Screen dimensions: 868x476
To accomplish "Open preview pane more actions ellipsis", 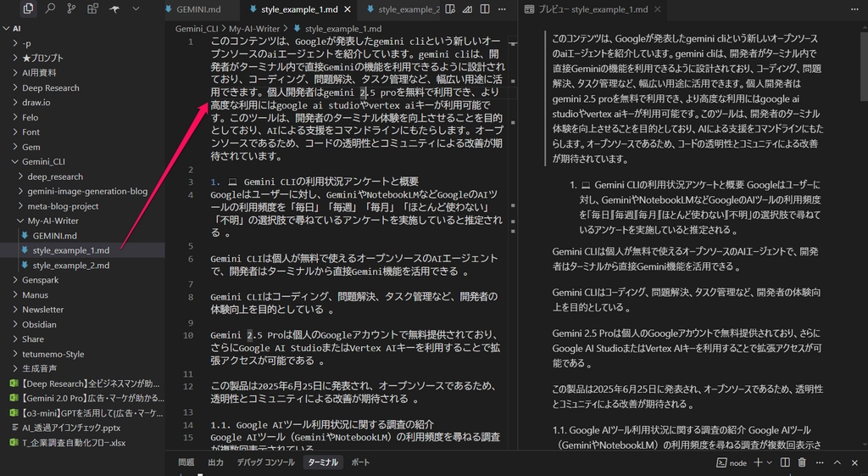I will pos(854,8).
